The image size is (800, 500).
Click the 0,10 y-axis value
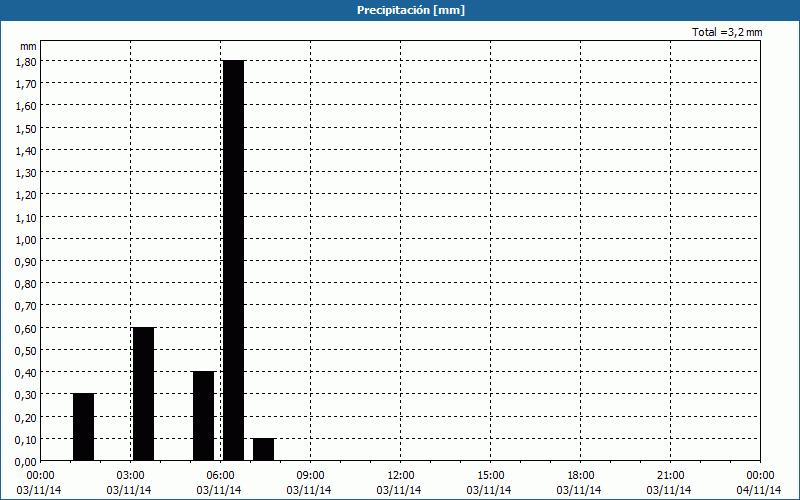26,439
